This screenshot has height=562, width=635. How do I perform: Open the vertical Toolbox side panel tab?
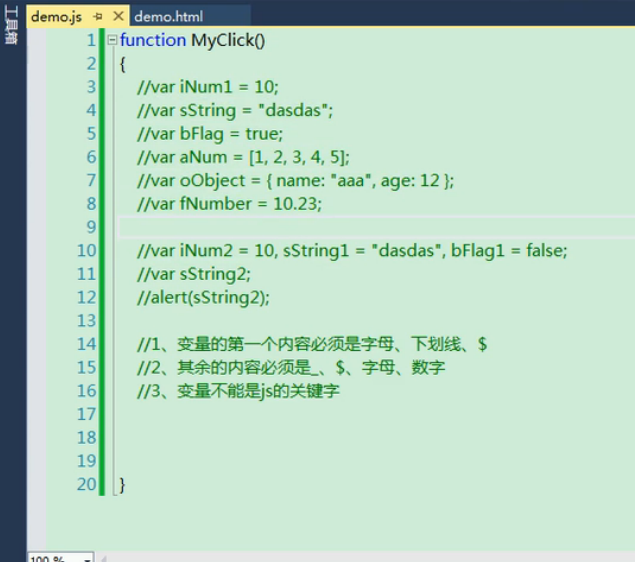click(x=11, y=24)
